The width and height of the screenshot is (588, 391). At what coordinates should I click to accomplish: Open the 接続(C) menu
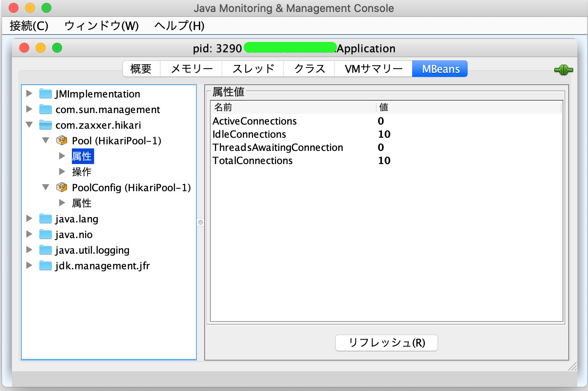tap(29, 25)
